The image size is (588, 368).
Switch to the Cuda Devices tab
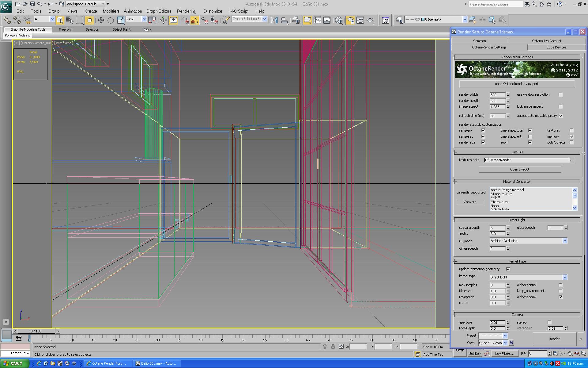click(x=556, y=47)
